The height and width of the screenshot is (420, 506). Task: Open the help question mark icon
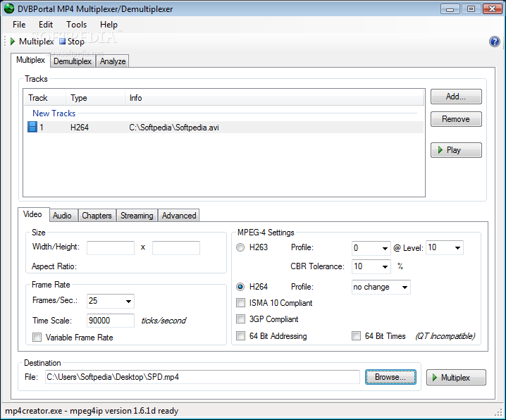click(x=495, y=42)
